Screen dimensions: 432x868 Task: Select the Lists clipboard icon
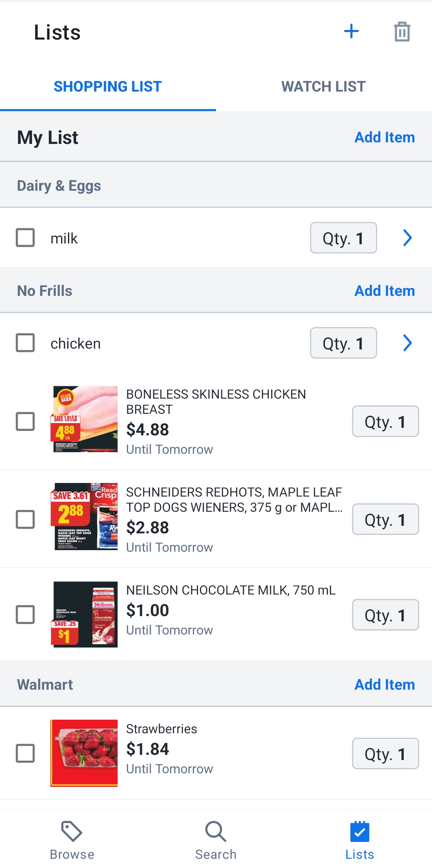(360, 832)
